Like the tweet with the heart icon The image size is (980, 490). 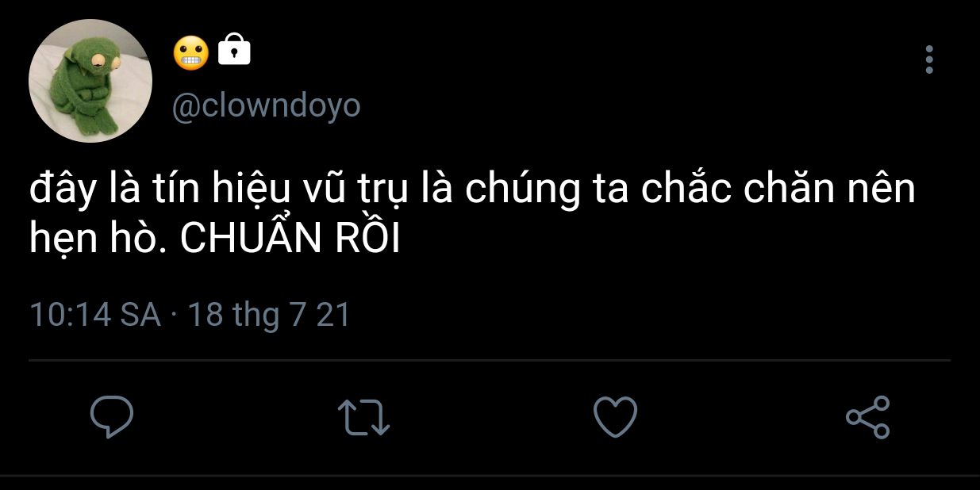[x=615, y=417]
